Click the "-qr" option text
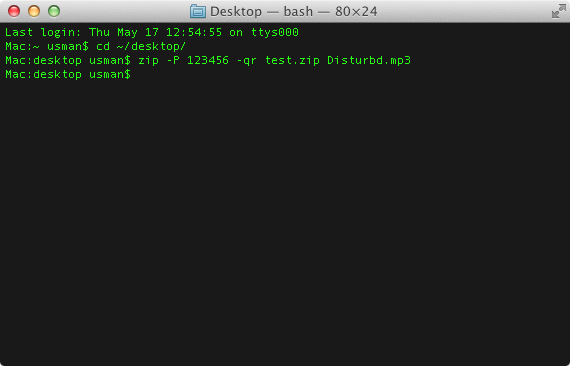570x366 pixels. pyautogui.click(x=246, y=60)
